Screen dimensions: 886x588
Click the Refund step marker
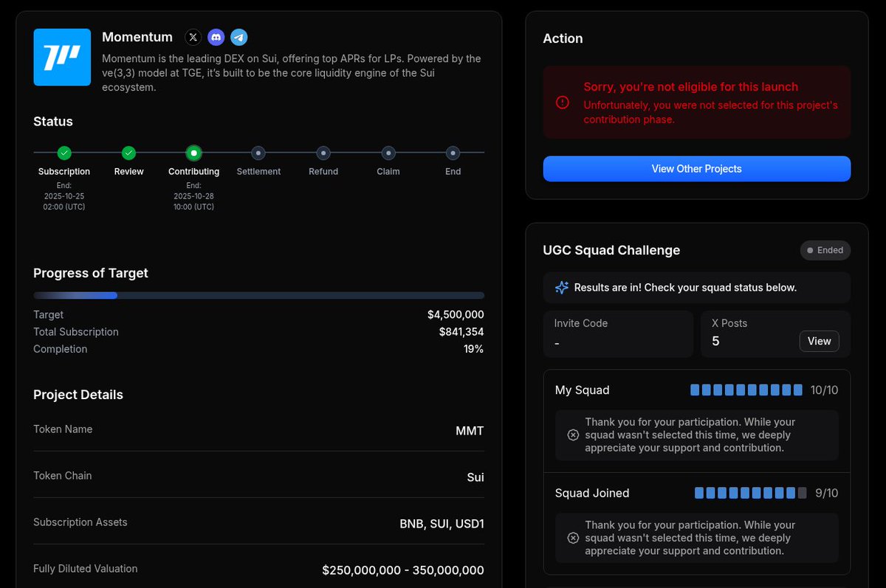[323, 153]
